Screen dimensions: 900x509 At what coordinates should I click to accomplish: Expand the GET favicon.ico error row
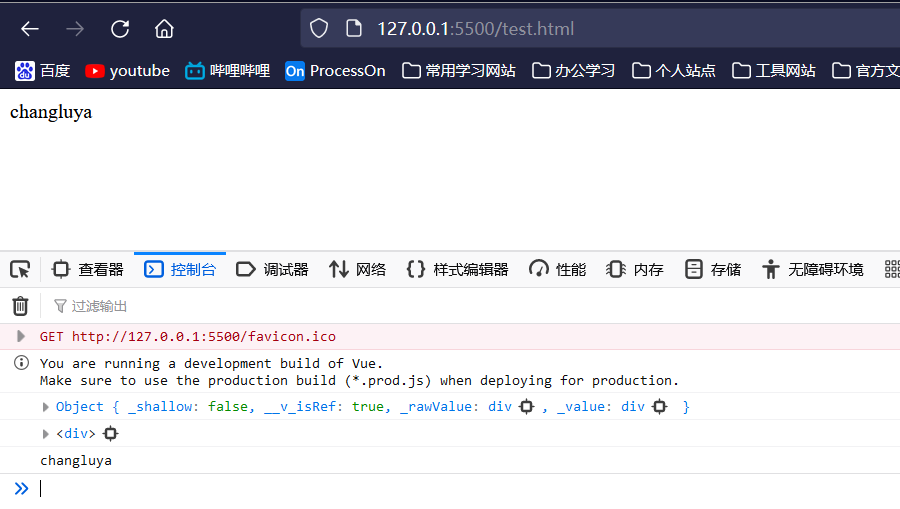click(x=21, y=336)
